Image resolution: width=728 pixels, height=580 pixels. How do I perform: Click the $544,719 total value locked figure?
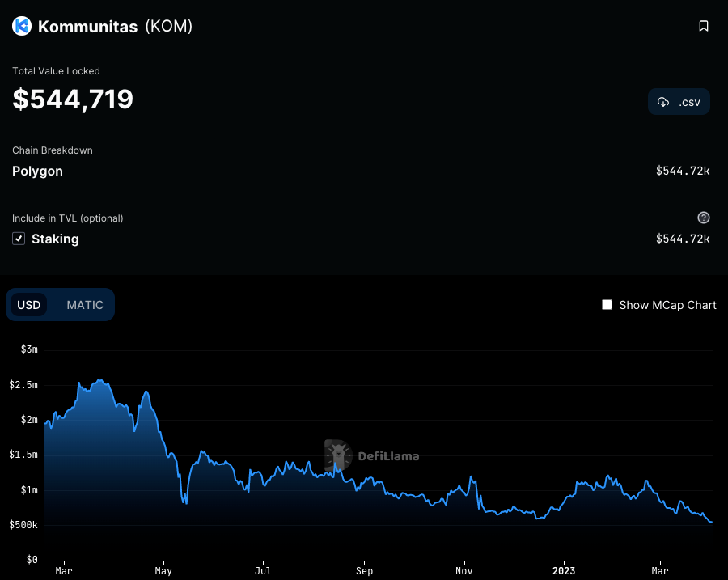[73, 99]
